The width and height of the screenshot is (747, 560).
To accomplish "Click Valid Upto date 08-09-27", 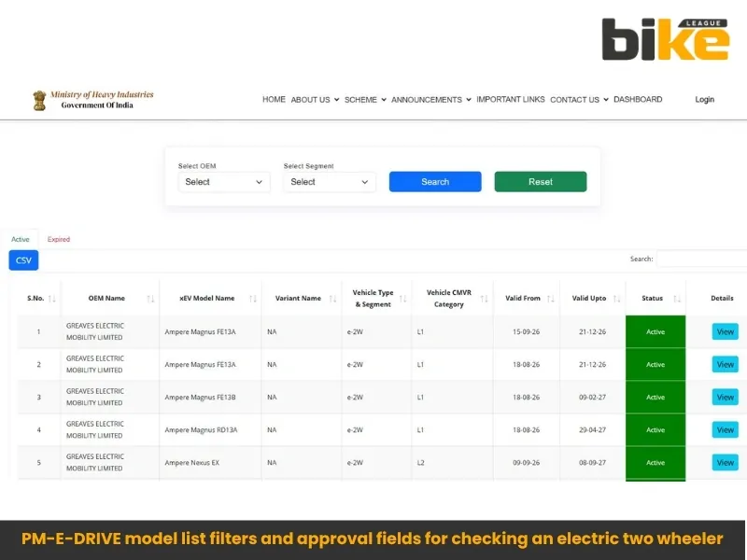I will coord(592,463).
